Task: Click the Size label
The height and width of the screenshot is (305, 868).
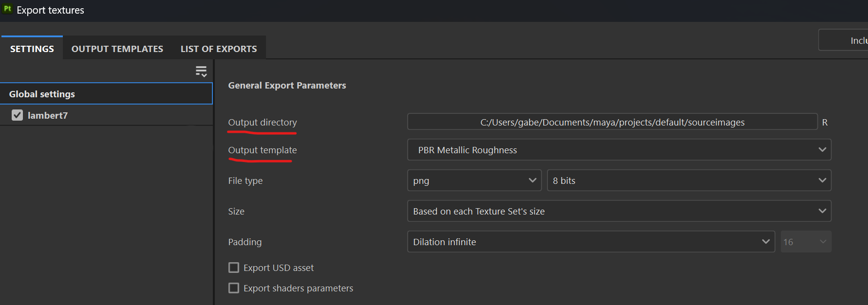Action: [x=236, y=211]
